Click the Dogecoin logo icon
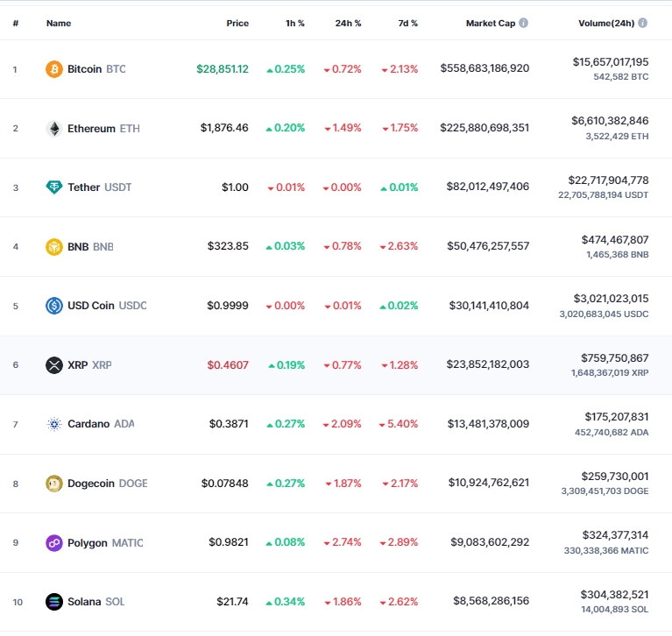Viewport: 672px width, 636px height. click(54, 484)
